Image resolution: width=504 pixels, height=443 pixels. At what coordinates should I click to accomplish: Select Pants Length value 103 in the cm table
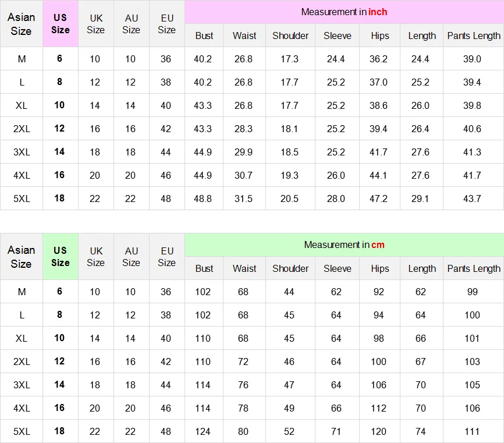tap(472, 362)
